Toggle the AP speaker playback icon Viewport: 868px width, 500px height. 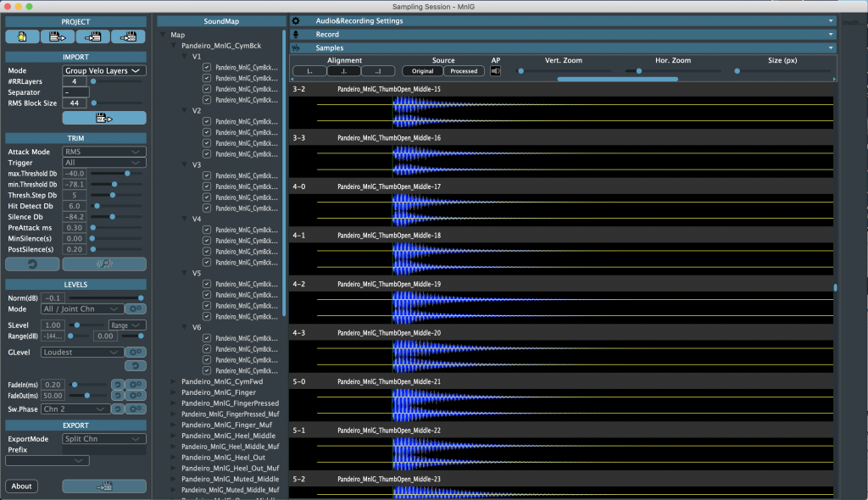coord(495,71)
